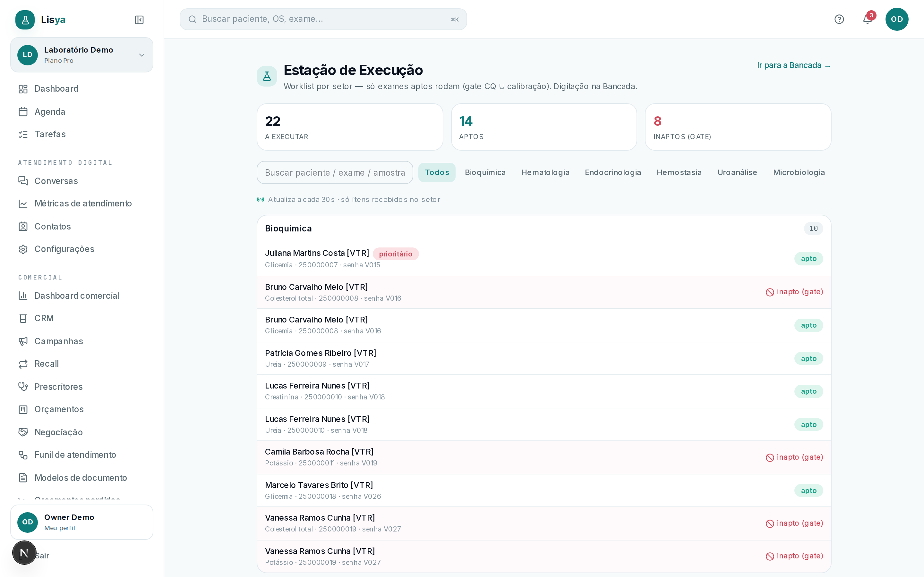Click the OD user avatar in header
The height and width of the screenshot is (577, 924).
(896, 19)
